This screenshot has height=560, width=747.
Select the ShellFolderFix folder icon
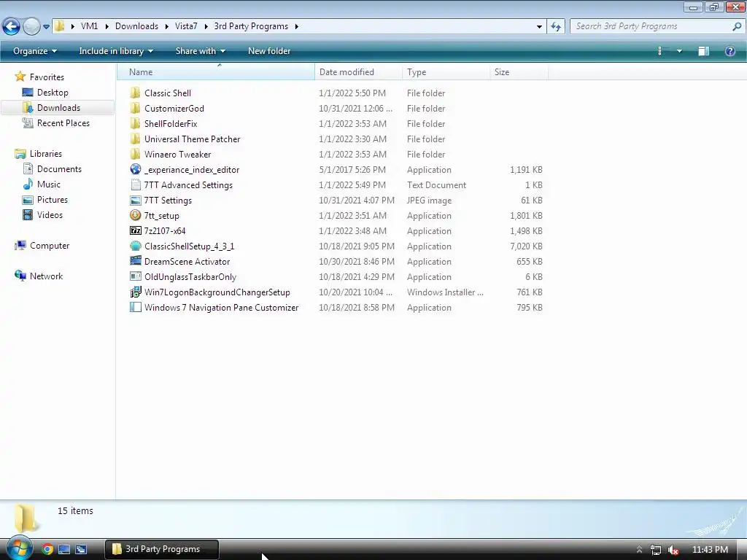[x=135, y=123]
